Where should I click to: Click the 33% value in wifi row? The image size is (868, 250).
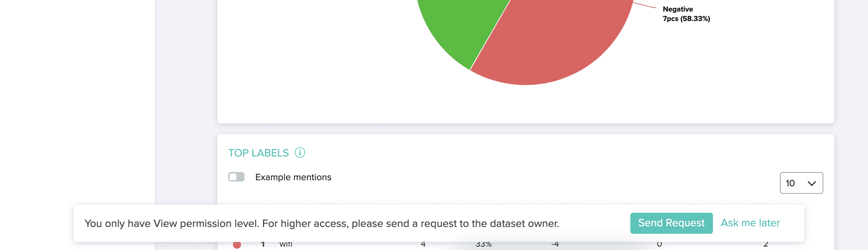click(x=483, y=244)
